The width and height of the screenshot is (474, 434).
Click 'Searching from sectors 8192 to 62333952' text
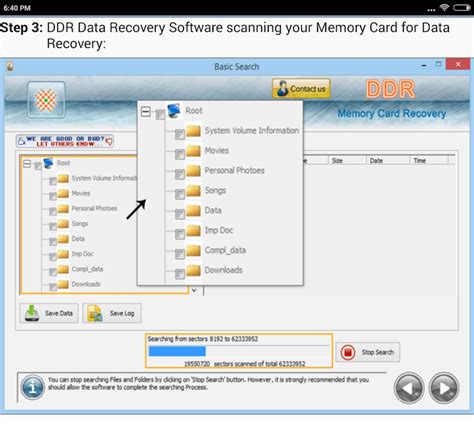coord(203,339)
